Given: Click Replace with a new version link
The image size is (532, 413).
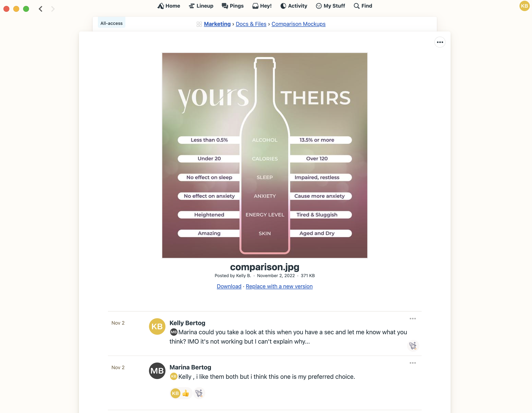Looking at the screenshot, I should 279,286.
